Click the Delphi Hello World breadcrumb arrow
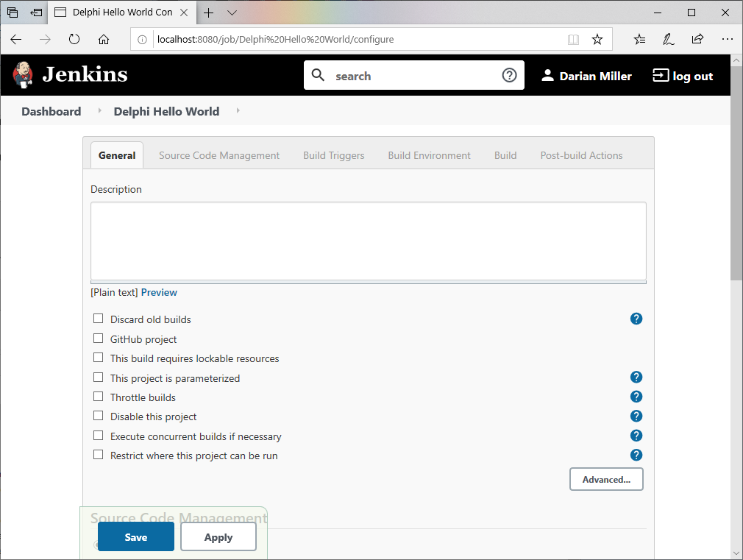This screenshot has height=560, width=743. [237, 111]
